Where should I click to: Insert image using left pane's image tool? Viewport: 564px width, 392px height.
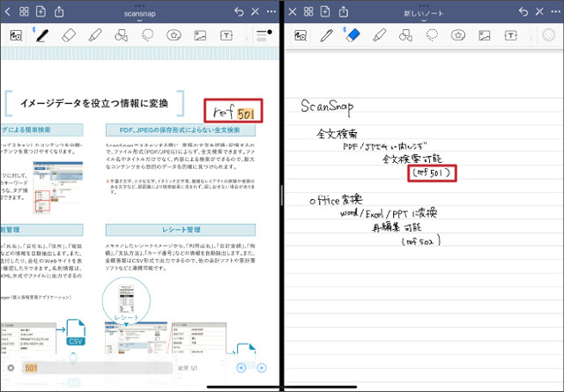[x=200, y=35]
